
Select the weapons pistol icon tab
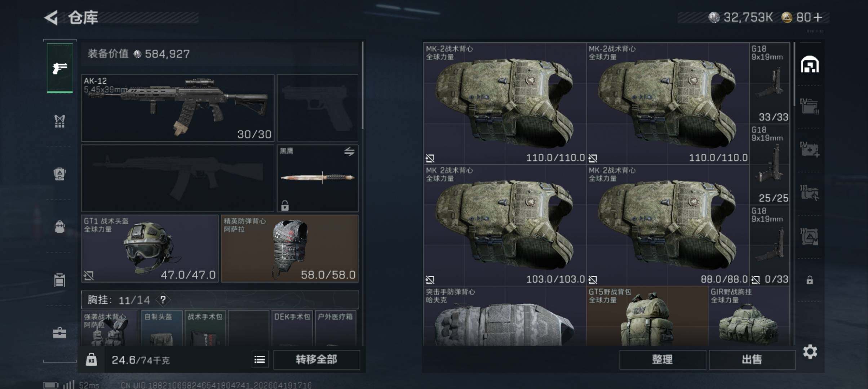tap(60, 68)
